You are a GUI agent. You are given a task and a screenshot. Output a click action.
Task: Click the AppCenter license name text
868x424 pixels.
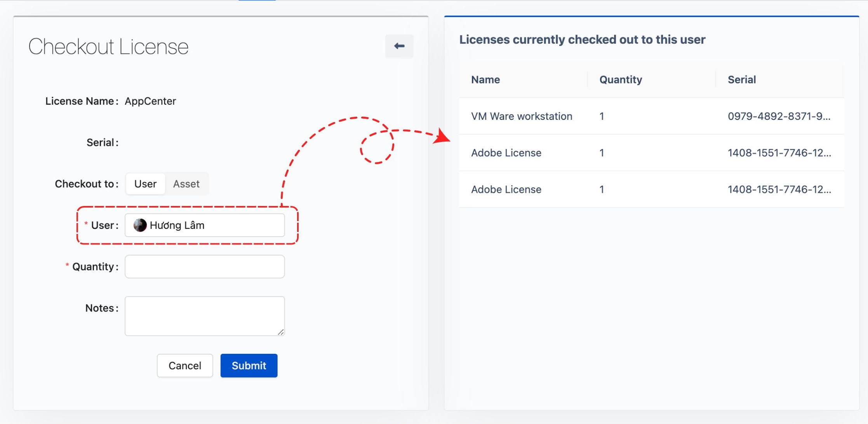pyautogui.click(x=150, y=101)
